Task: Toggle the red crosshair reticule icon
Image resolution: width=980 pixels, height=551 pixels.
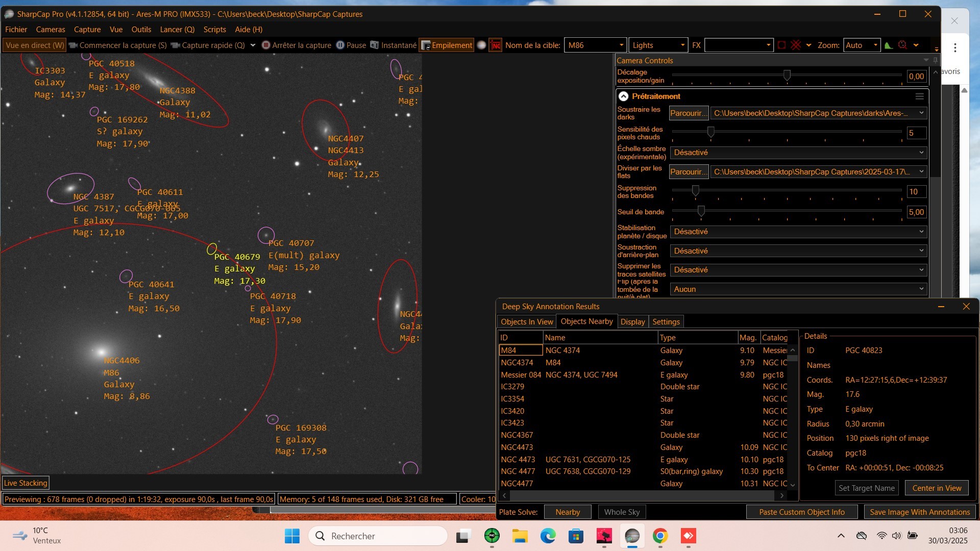Action: point(796,45)
